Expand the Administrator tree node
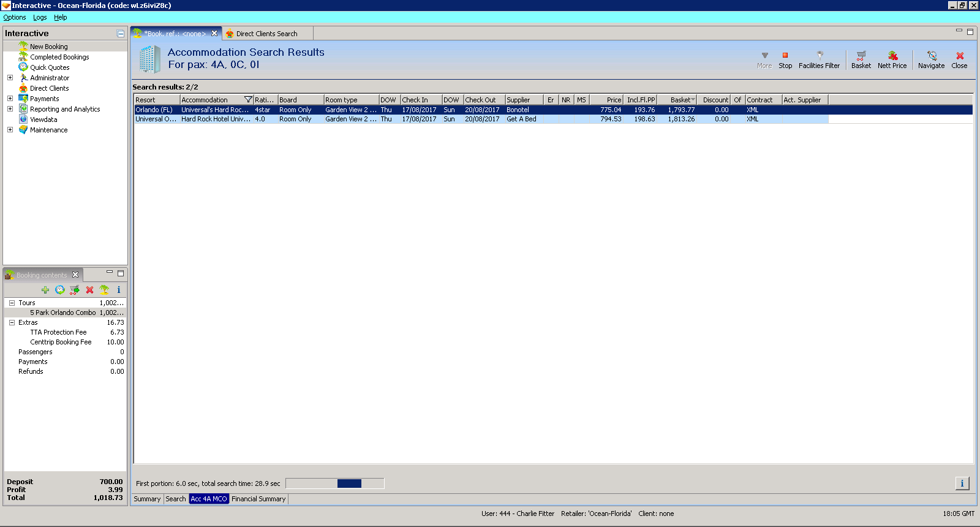This screenshot has width=980, height=527. click(x=10, y=78)
